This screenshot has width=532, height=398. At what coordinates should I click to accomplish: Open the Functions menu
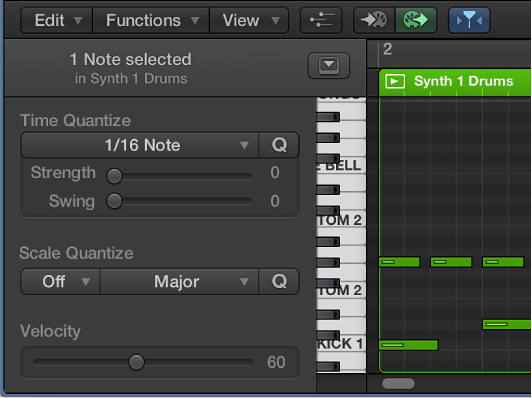151,20
